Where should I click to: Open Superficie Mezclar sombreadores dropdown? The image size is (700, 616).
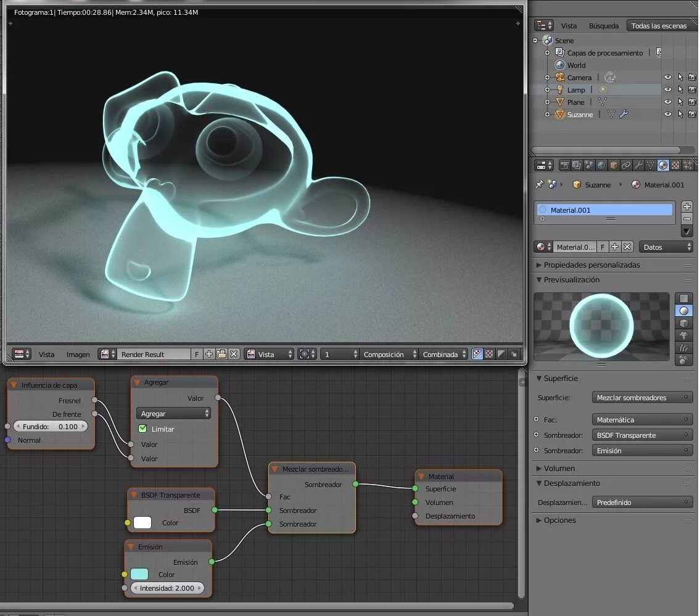[x=642, y=397]
